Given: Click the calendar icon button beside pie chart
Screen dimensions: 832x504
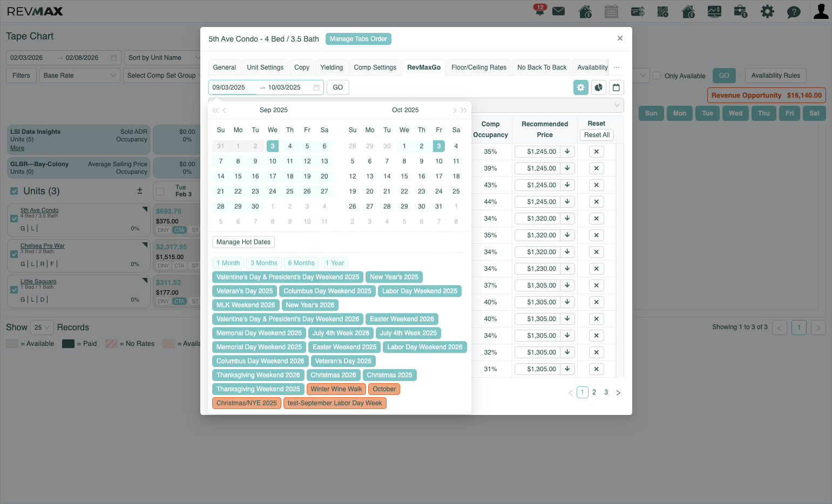Looking at the screenshot, I should (616, 87).
